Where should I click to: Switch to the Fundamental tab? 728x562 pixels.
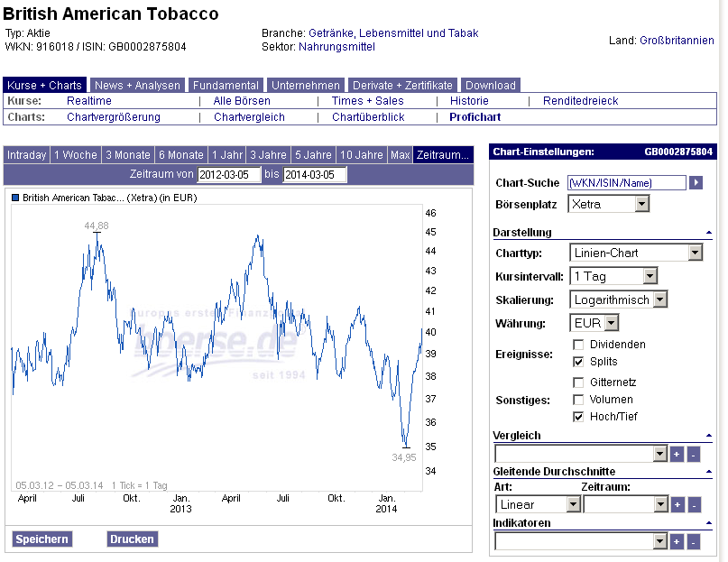(x=226, y=86)
